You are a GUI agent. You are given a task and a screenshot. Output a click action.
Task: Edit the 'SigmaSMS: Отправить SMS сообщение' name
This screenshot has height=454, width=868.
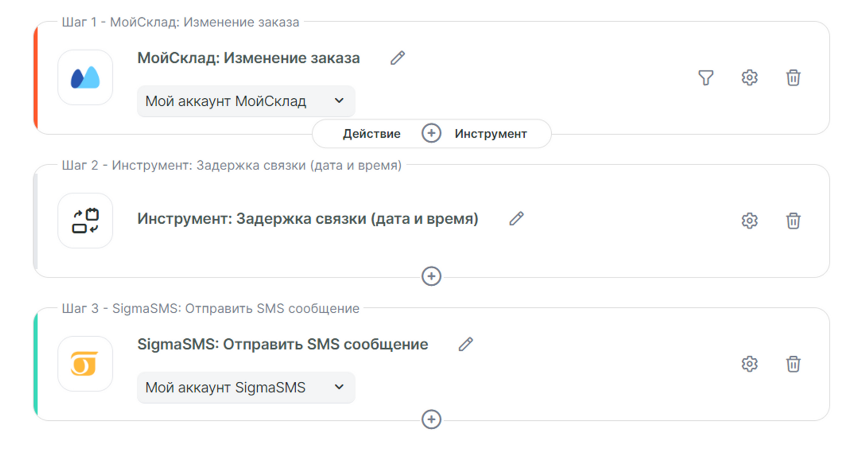(465, 344)
